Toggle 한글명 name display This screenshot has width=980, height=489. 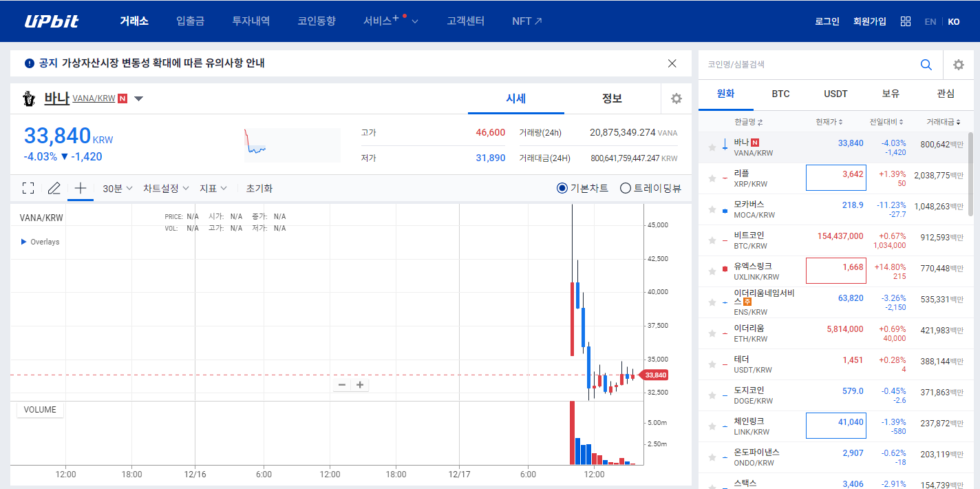click(749, 122)
